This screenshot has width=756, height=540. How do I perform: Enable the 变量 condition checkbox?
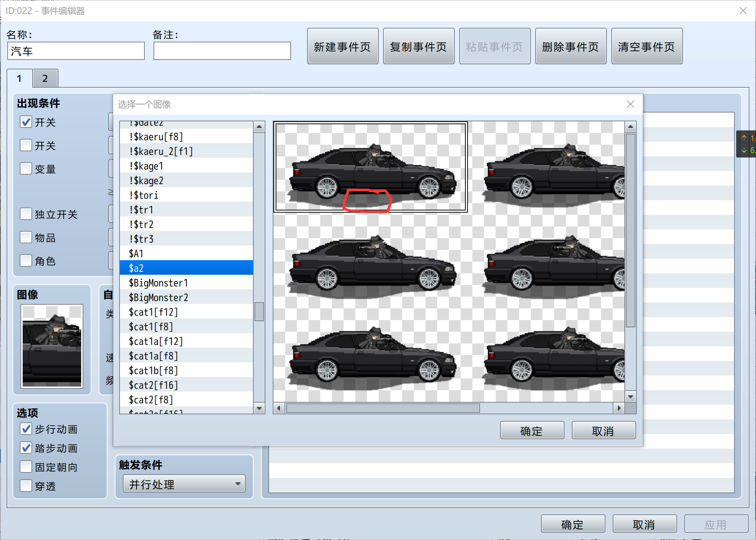coord(26,168)
